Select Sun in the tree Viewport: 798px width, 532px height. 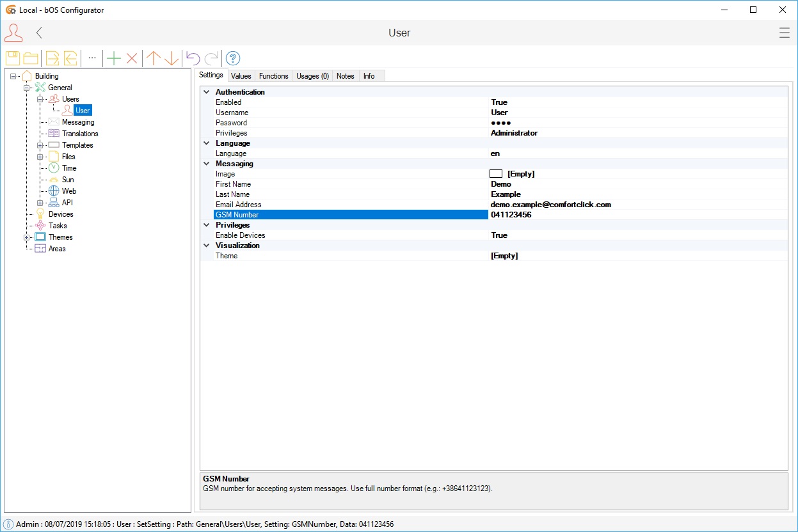pyautogui.click(x=68, y=180)
